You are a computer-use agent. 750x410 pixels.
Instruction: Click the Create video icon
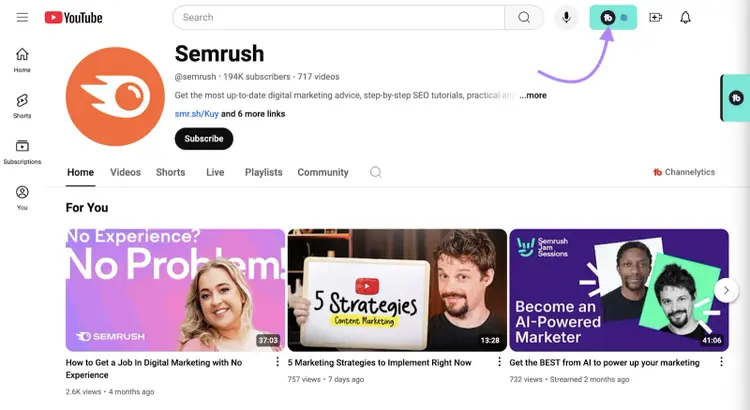tap(655, 18)
